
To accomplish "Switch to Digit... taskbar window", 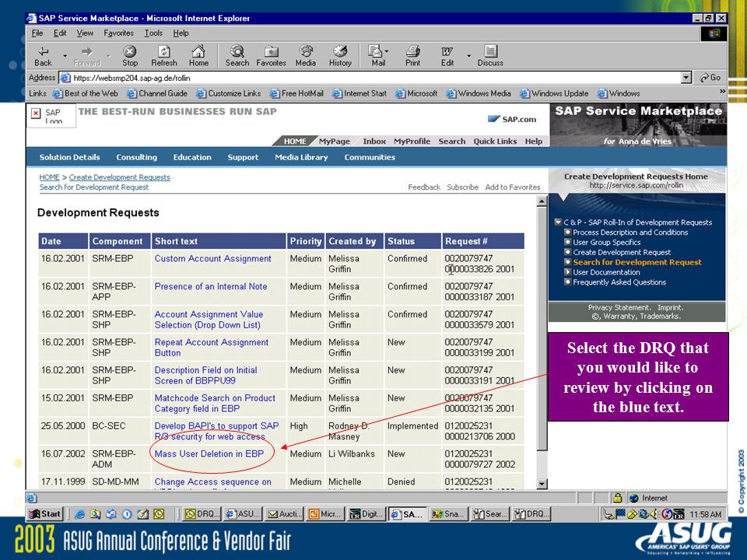I will tap(366, 514).
